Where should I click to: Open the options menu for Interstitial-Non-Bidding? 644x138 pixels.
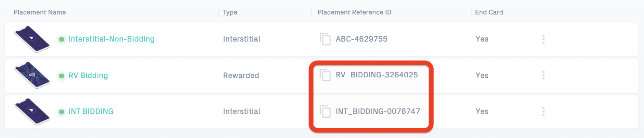(543, 39)
